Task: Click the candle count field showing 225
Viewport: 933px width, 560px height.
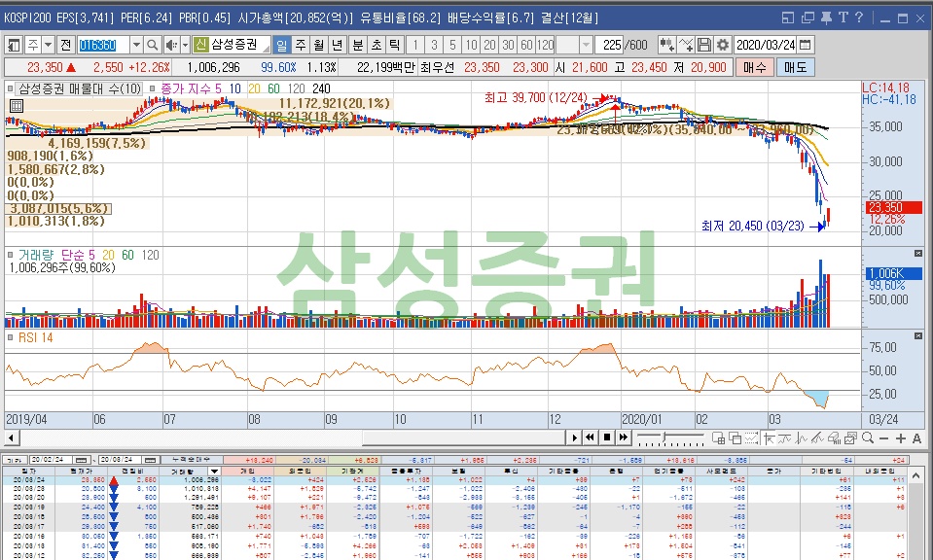Action: click(x=610, y=45)
